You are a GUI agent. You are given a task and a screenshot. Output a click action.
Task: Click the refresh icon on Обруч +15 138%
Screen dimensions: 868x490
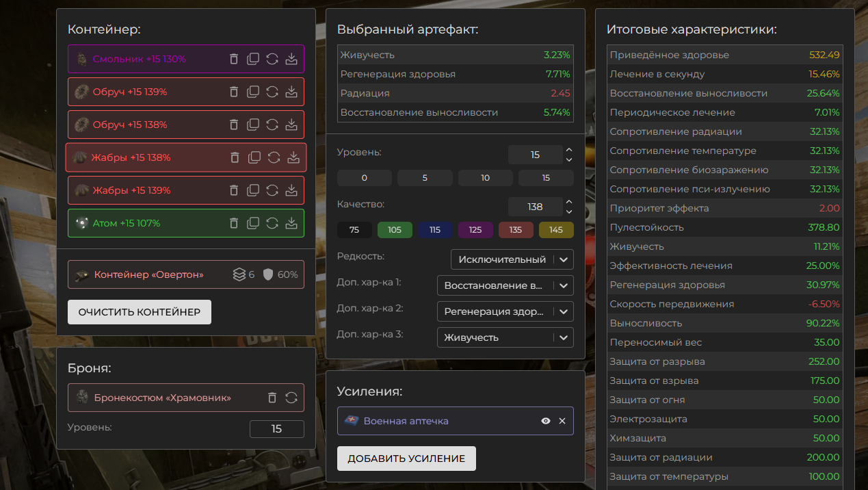pos(272,125)
